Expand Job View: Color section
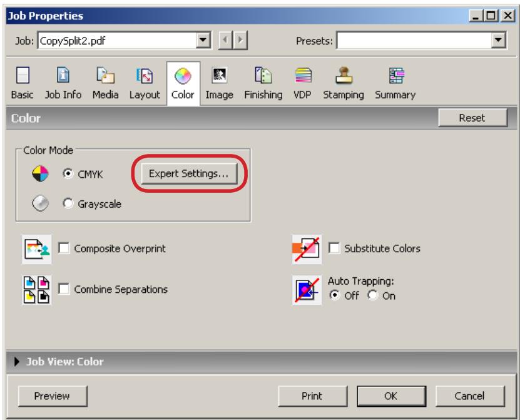This screenshot has width=520, height=420. tap(16, 362)
